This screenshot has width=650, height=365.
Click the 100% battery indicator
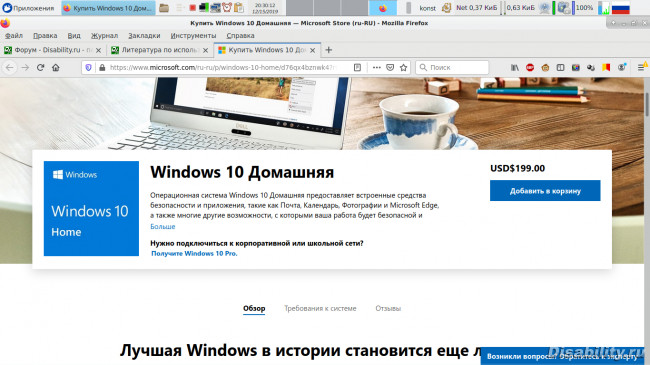tap(584, 8)
